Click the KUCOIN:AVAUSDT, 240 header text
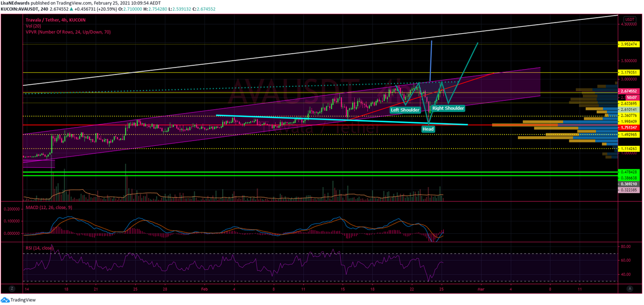644x305 pixels. click(24, 9)
